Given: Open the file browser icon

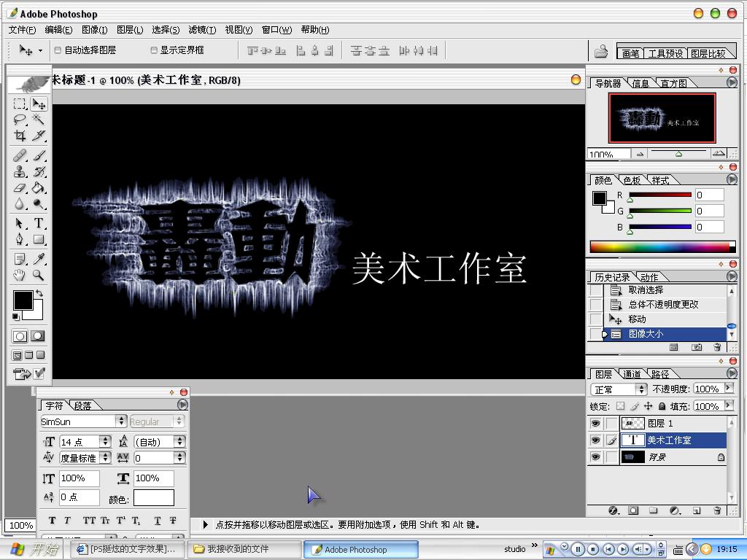Looking at the screenshot, I should pyautogui.click(x=601, y=51).
